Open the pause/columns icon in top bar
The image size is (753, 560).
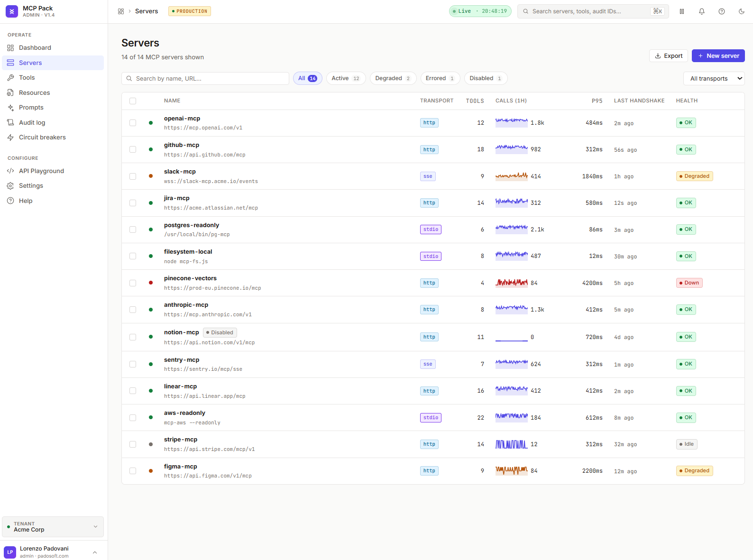coord(682,11)
